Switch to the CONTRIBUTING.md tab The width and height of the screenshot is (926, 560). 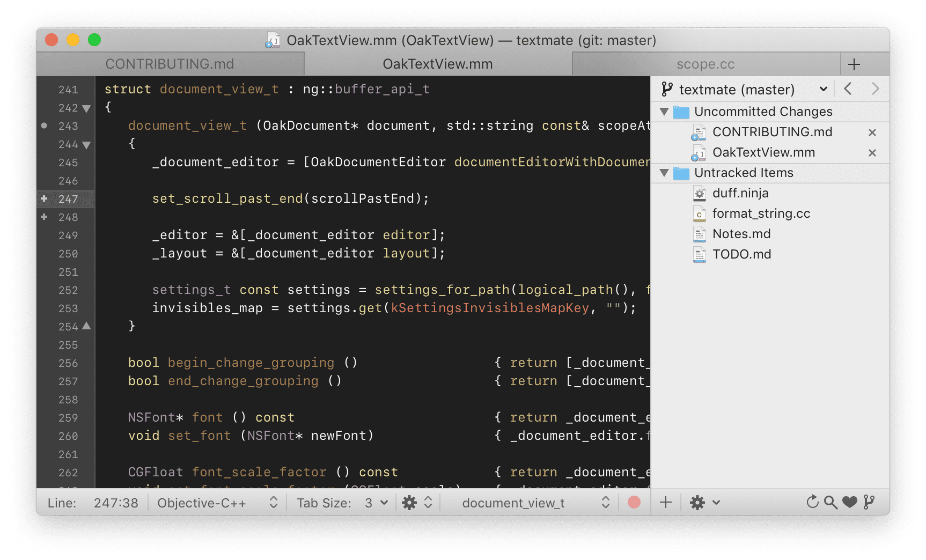pyautogui.click(x=170, y=64)
